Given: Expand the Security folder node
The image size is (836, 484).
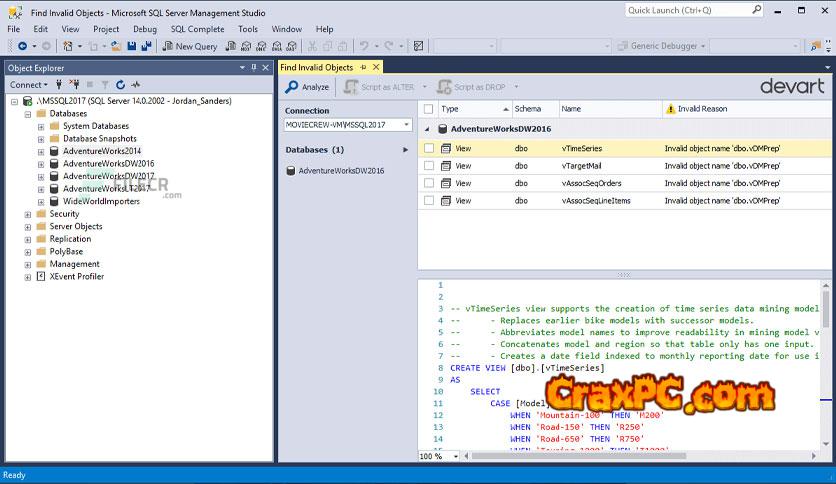Looking at the screenshot, I should click(x=27, y=214).
